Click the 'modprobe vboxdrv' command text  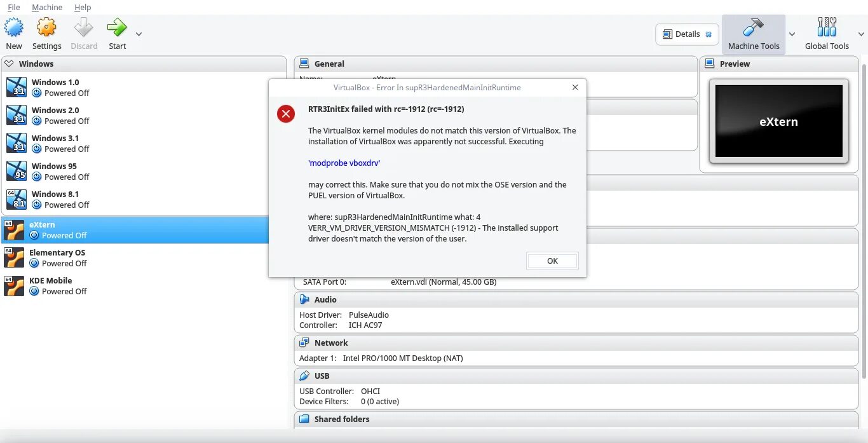[x=344, y=163]
